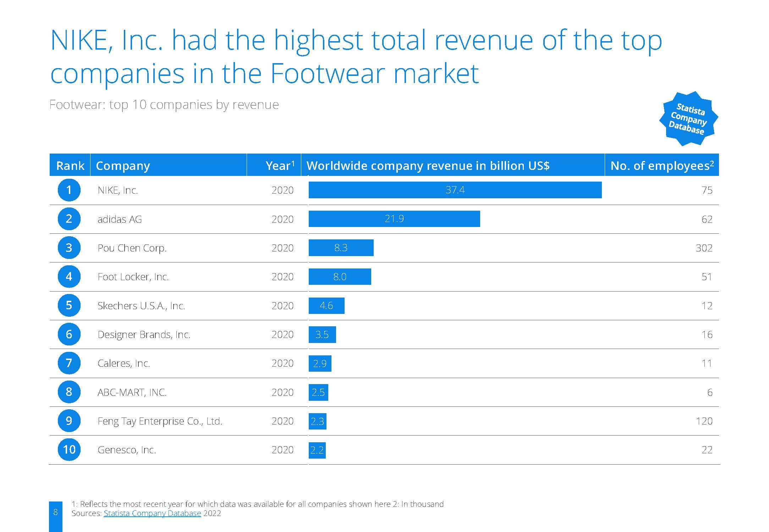Image resolution: width=769 pixels, height=532 pixels.
Task: Click the Skechers U.S.A., Inc. name
Action: (141, 306)
